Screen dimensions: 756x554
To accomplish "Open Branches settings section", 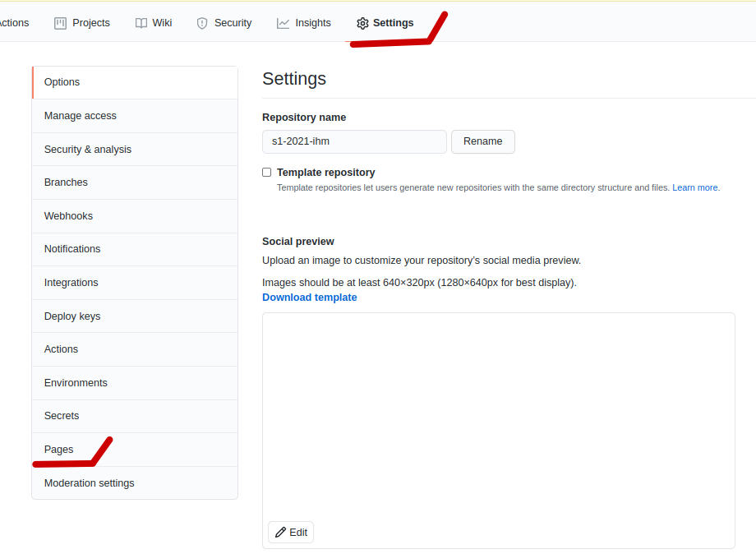I will (x=66, y=182).
